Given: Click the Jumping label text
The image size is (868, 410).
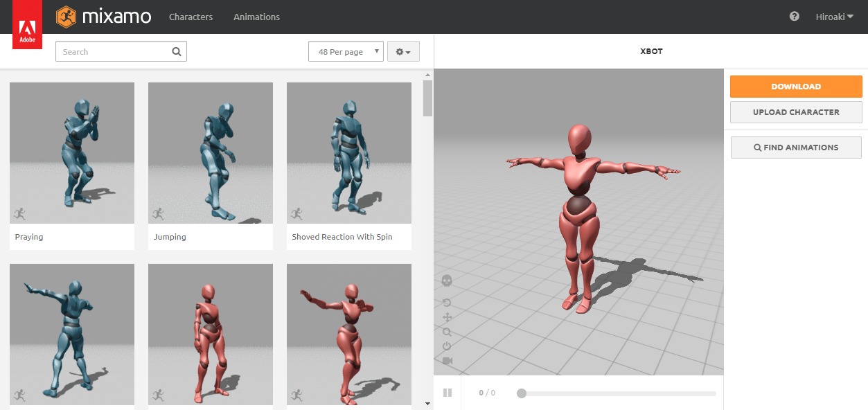Looking at the screenshot, I should tap(170, 237).
